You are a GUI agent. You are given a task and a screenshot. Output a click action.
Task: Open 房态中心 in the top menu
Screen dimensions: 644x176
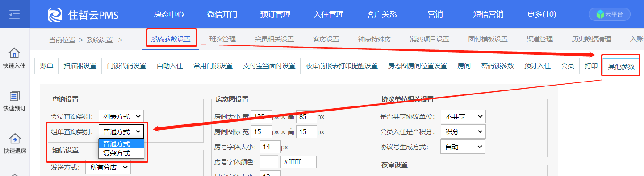point(169,14)
